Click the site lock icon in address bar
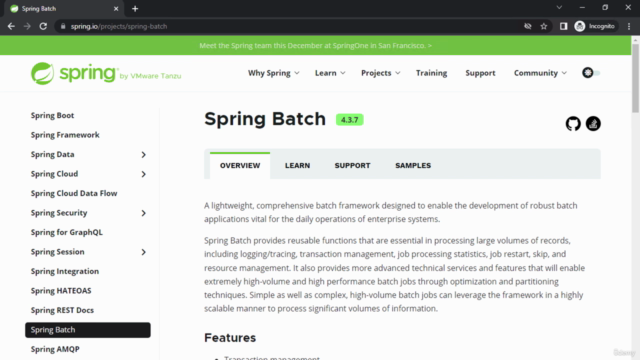Image resolution: width=640 pixels, height=360 pixels. (63, 26)
